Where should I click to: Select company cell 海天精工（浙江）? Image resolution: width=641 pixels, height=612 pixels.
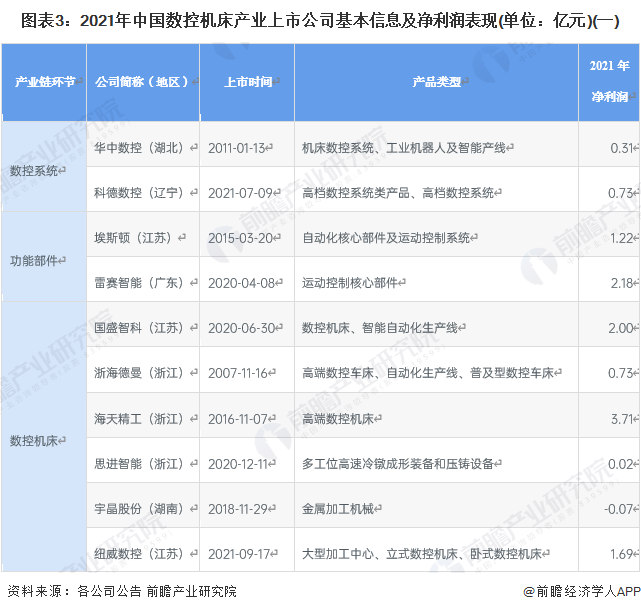tap(143, 415)
